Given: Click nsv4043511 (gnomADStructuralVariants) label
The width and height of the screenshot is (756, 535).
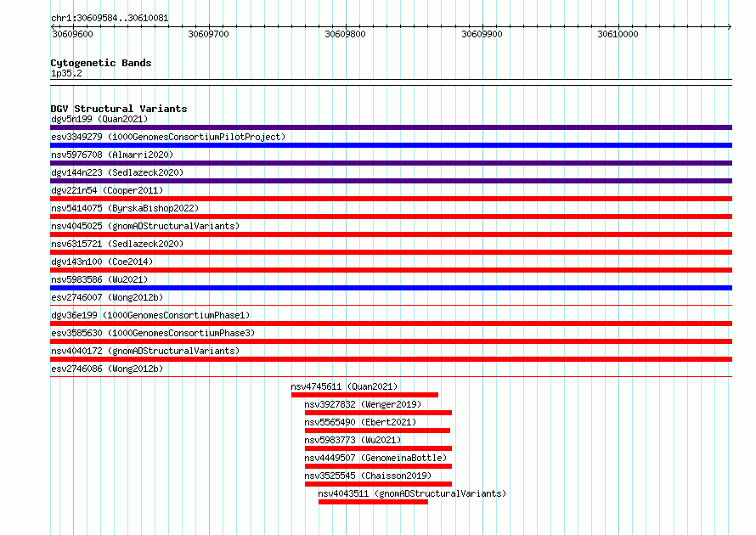Looking at the screenshot, I should (412, 493).
